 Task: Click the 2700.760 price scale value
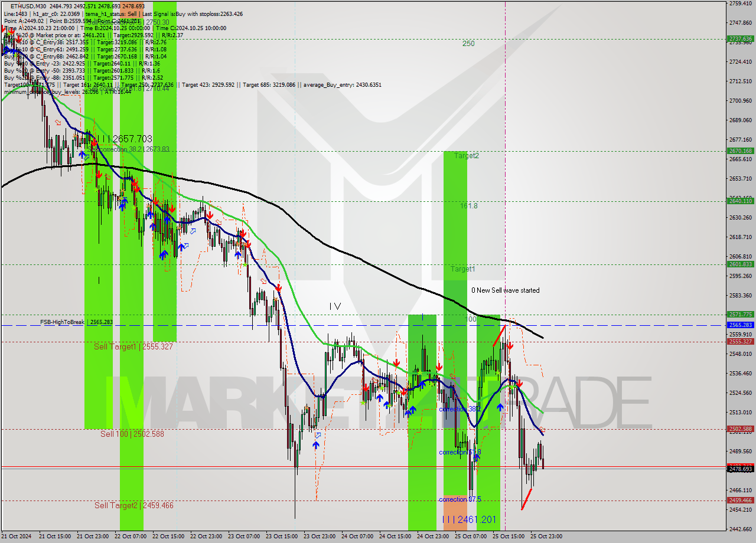(x=741, y=101)
